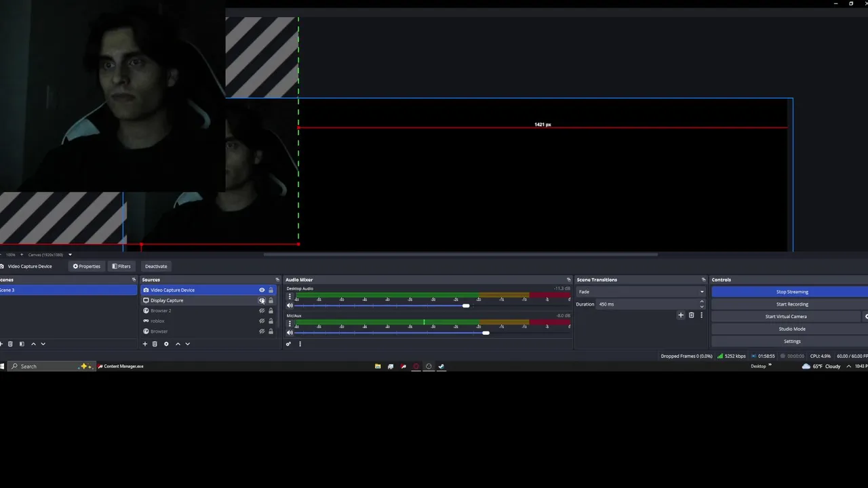
Task: Add a new source with the plus icon
Action: click(x=144, y=344)
